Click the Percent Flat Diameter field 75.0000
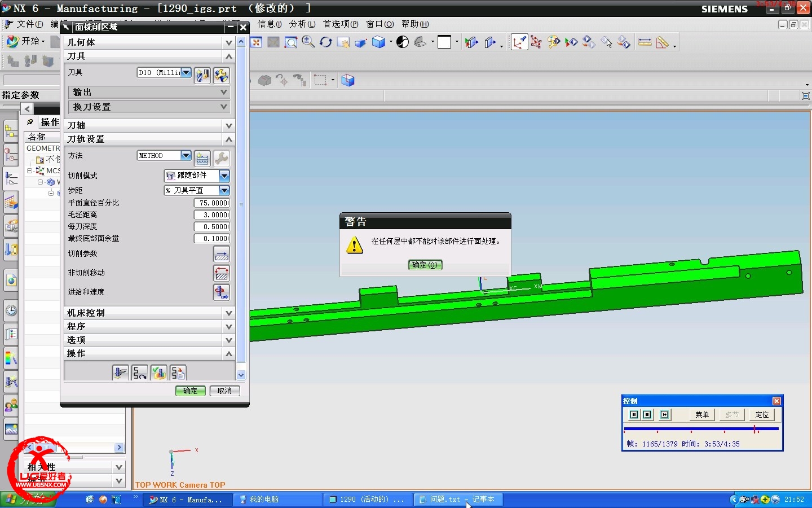The width and height of the screenshot is (812, 508). (212, 203)
